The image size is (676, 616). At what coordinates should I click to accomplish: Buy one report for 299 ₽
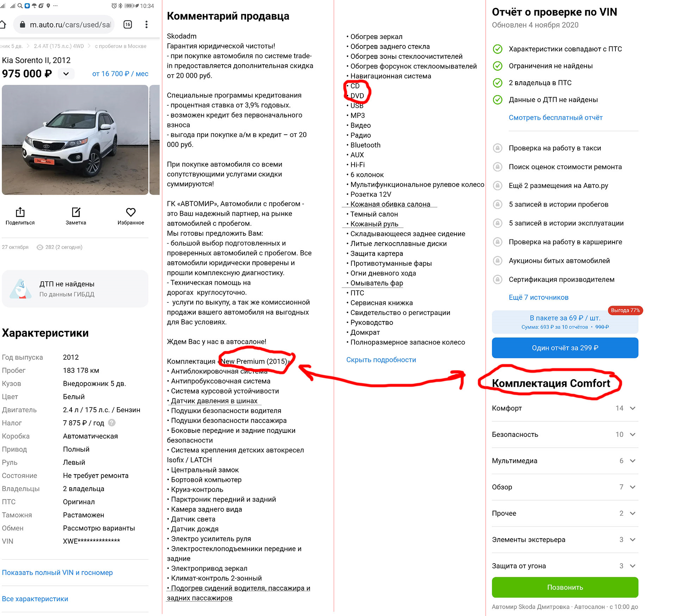click(565, 348)
